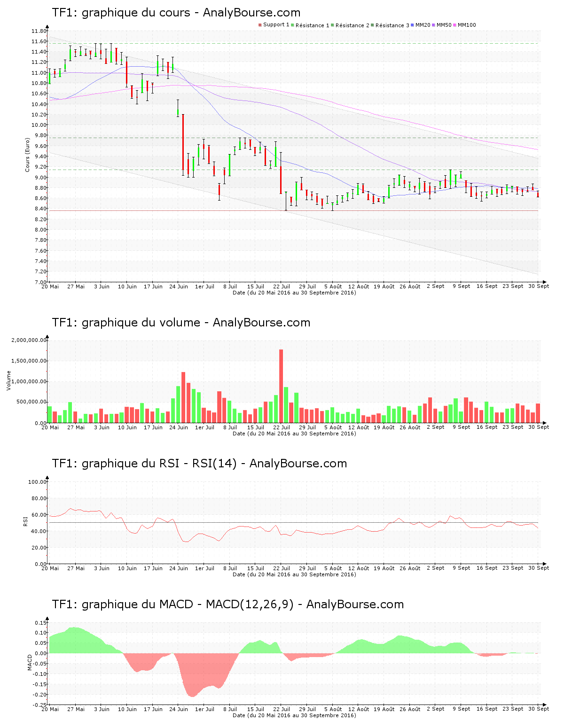The image size is (564, 728).
Task: Click the 10.00 value on the price axis
Action: [x=39, y=125]
